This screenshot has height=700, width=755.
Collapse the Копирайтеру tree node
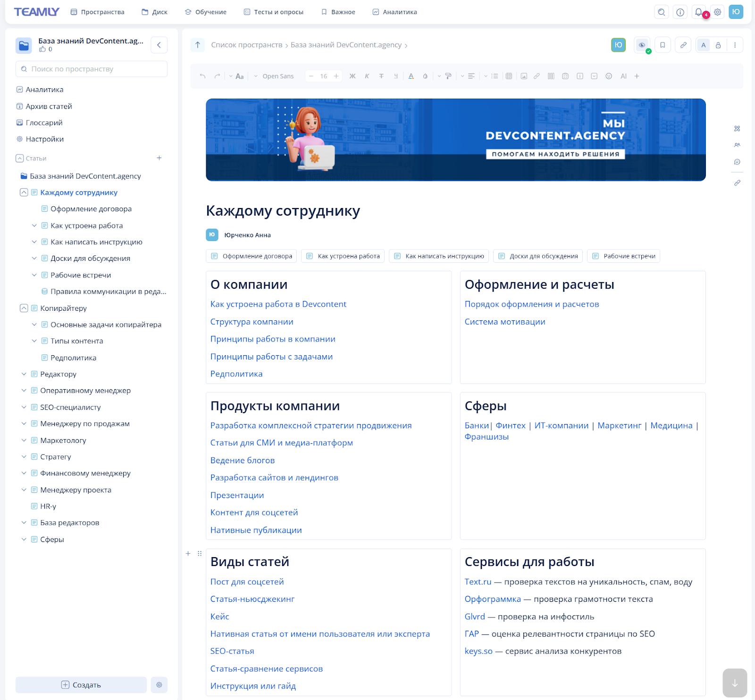coord(24,308)
